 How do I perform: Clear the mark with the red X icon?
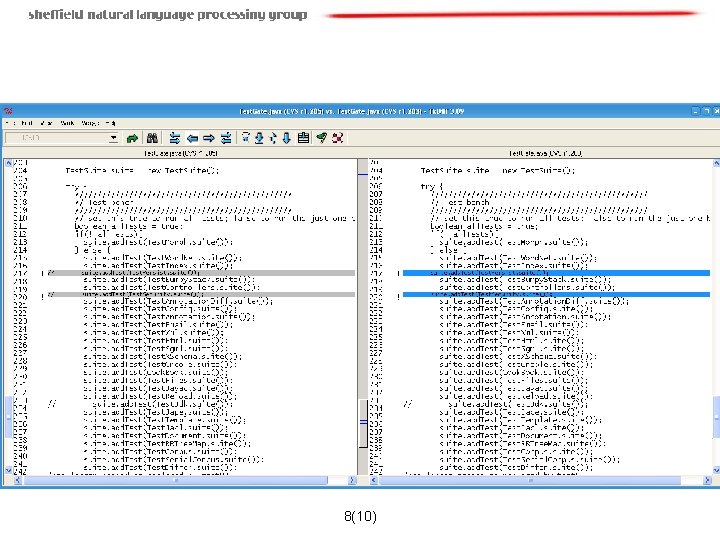(x=338, y=138)
